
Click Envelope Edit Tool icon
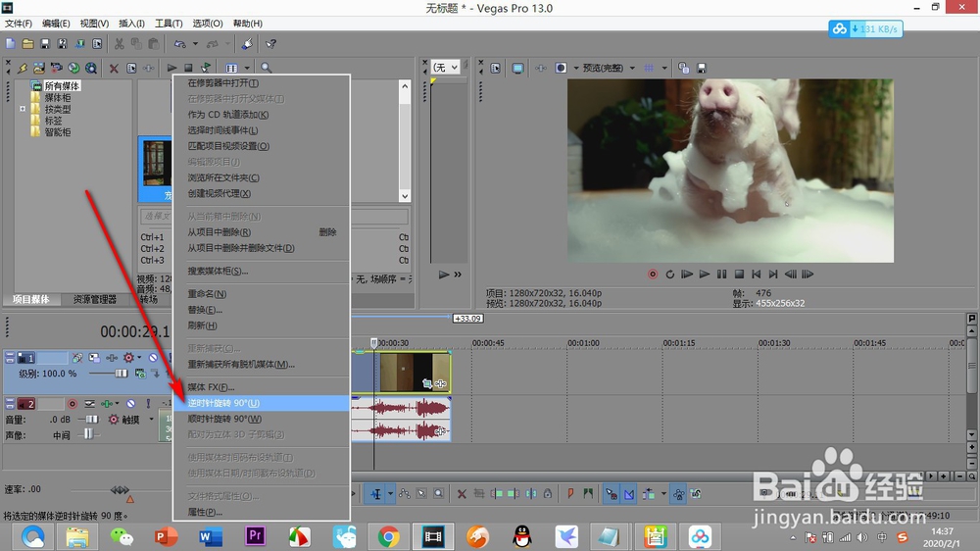coord(405,494)
